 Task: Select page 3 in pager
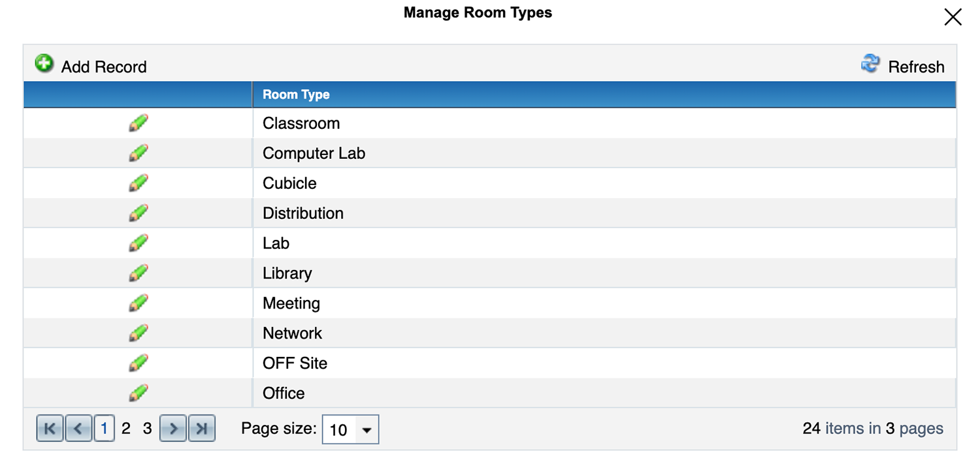148,429
